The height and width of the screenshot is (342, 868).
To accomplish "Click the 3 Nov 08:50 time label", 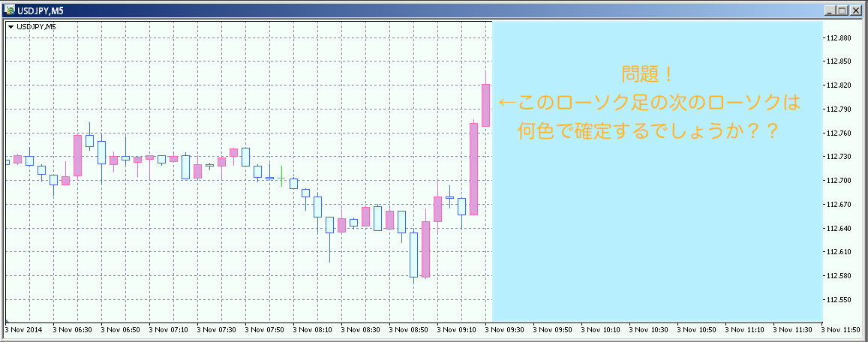I will coord(409,329).
